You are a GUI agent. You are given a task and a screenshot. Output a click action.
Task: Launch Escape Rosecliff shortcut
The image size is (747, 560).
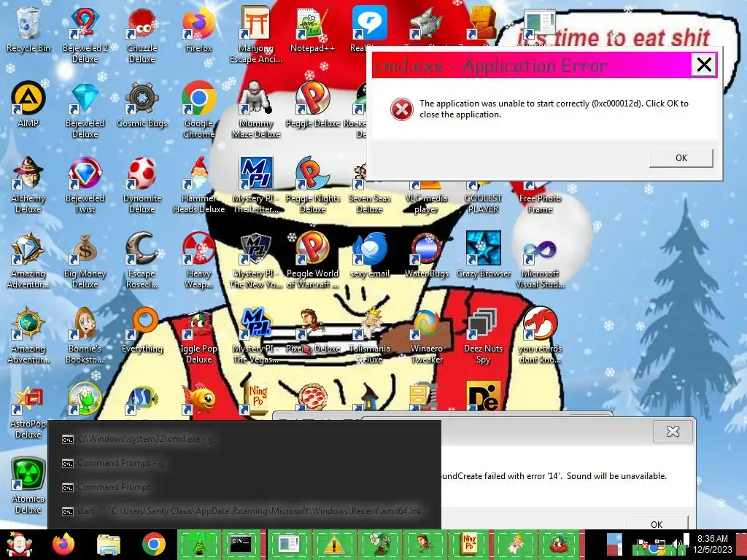(142, 261)
